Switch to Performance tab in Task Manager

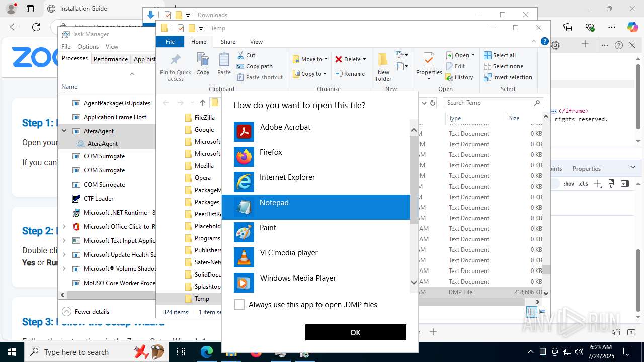[111, 59]
